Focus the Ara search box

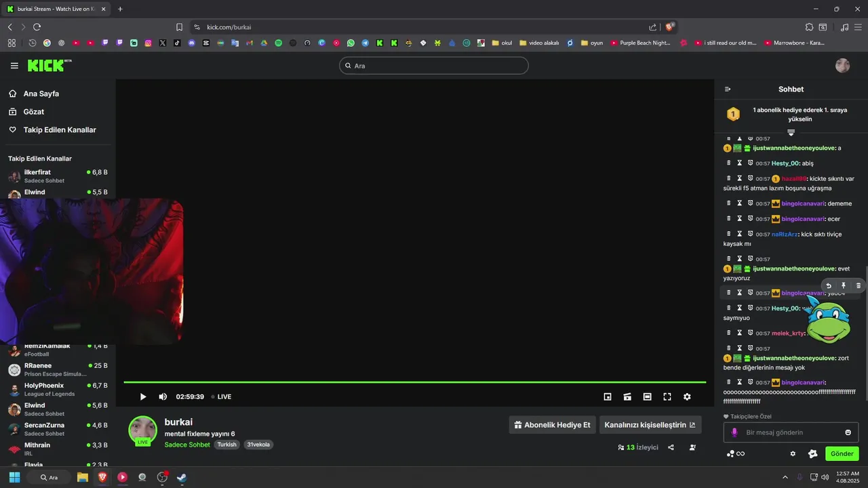click(x=434, y=66)
